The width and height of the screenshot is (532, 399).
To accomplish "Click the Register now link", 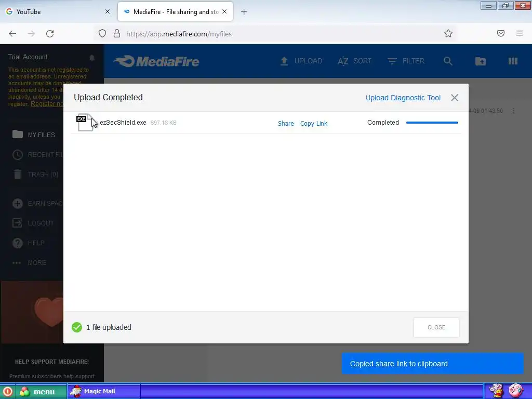I will point(47,104).
